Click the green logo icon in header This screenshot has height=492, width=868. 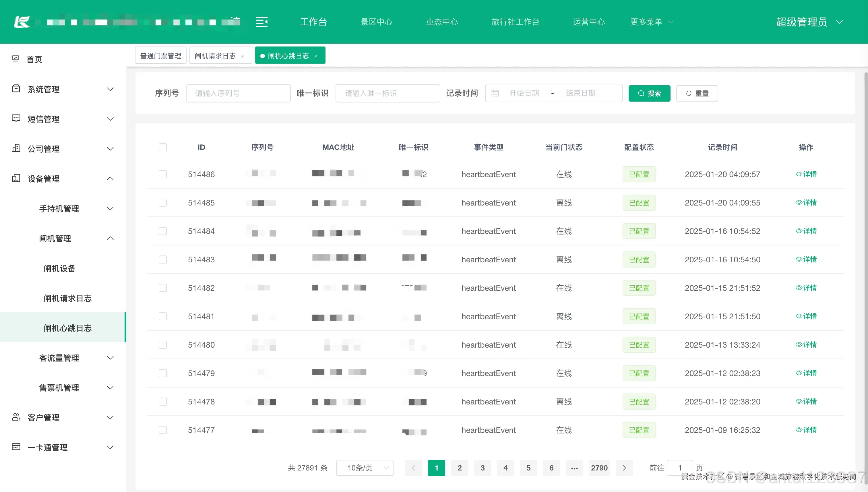pos(22,22)
